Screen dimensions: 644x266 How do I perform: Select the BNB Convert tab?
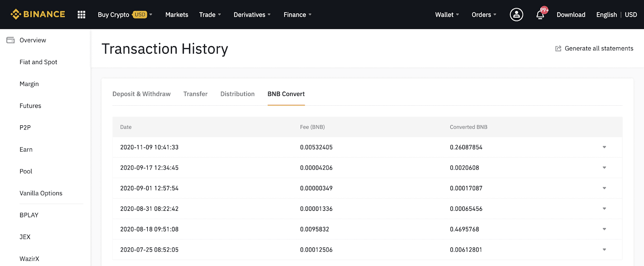point(286,94)
